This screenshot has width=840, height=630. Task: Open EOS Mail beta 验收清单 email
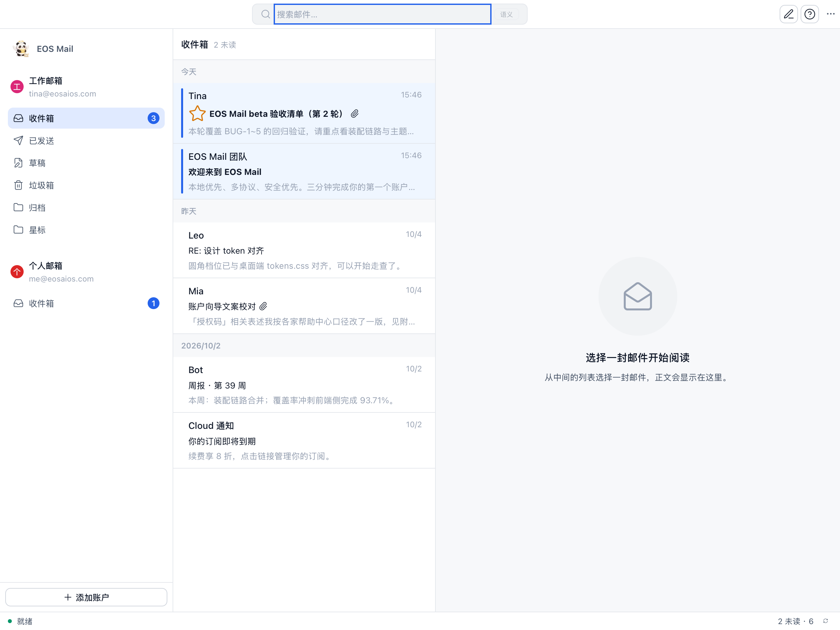[304, 113]
